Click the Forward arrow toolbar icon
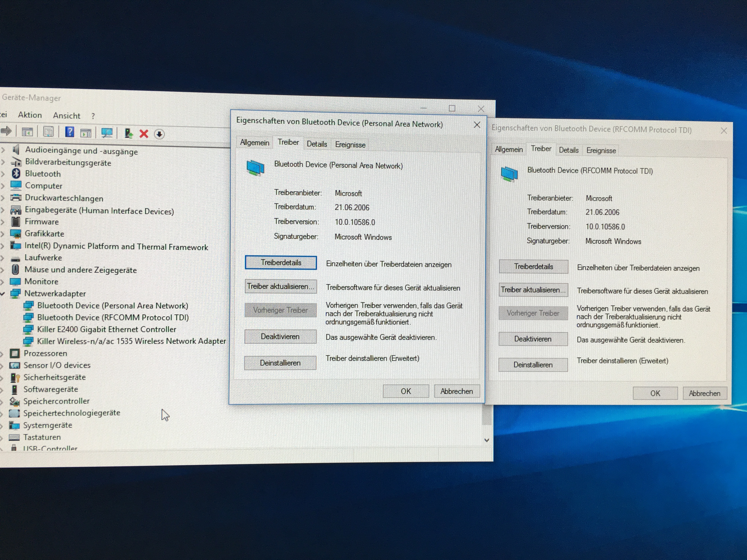 (x=6, y=131)
